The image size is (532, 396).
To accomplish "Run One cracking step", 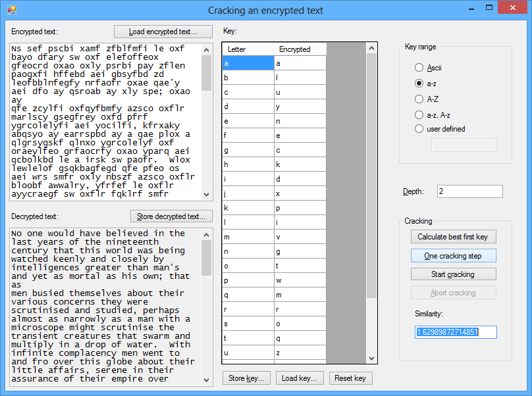I will [x=453, y=256].
